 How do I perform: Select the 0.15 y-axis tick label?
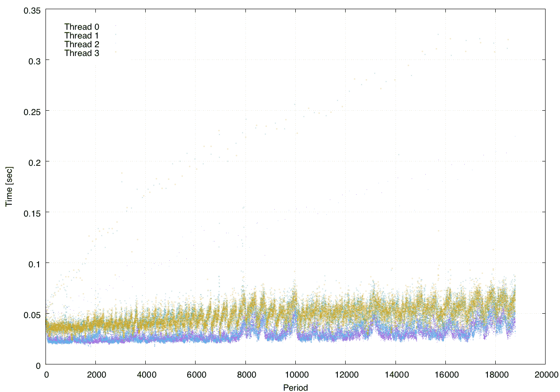tap(31, 213)
